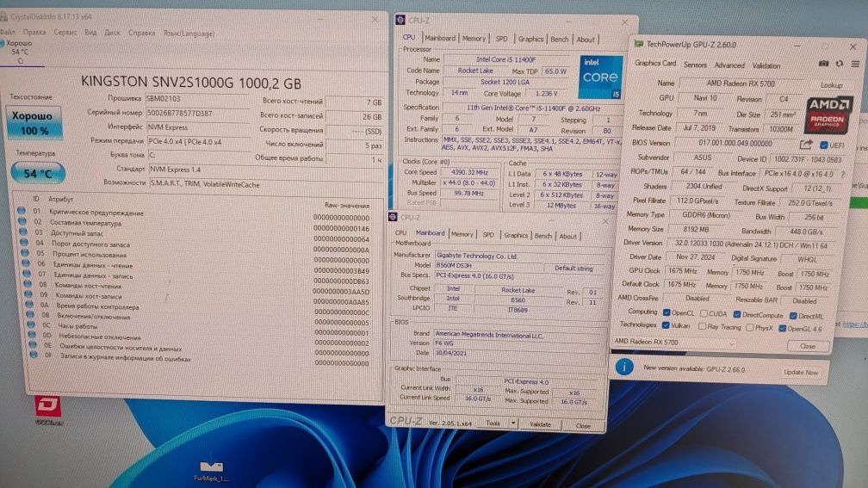Click the CPU-Z title bar icon of Mainboard window
This screenshot has height=488, width=868.
tap(393, 217)
